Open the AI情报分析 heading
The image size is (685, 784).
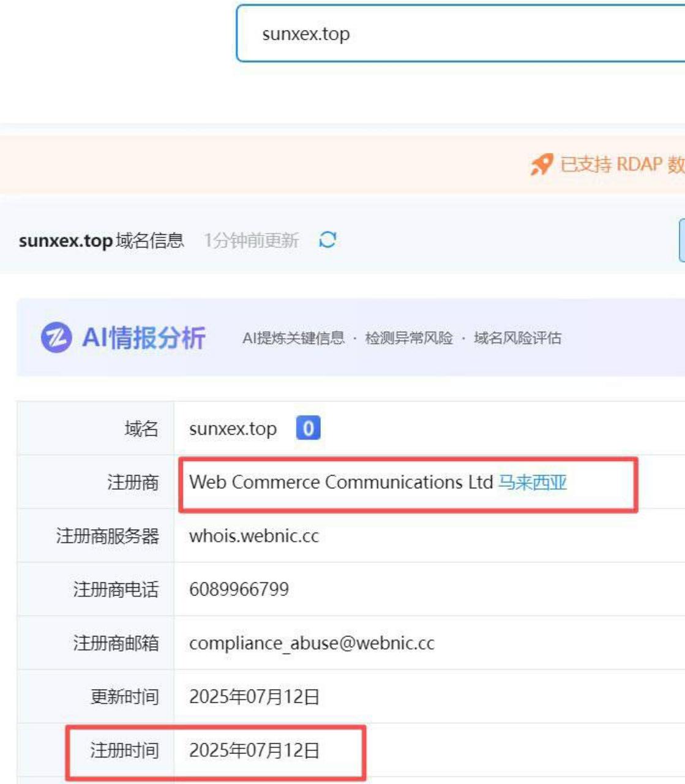point(144,337)
